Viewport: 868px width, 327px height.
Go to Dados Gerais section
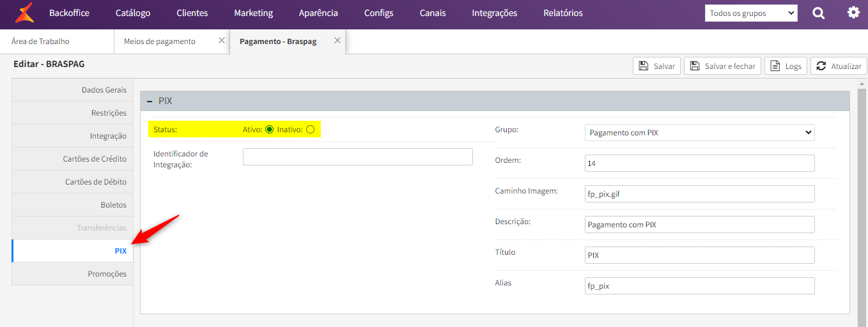[72, 90]
